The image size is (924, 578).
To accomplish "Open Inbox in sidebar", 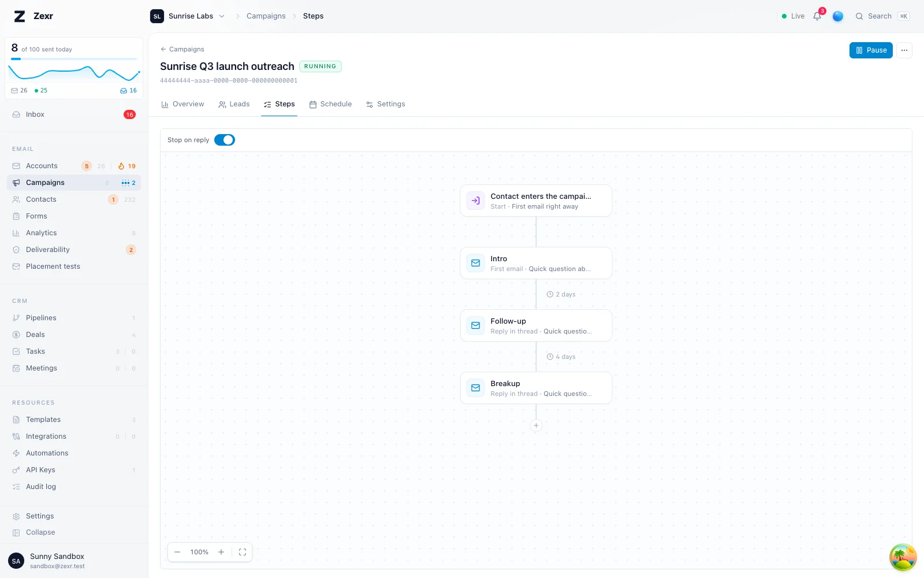I will point(74,114).
